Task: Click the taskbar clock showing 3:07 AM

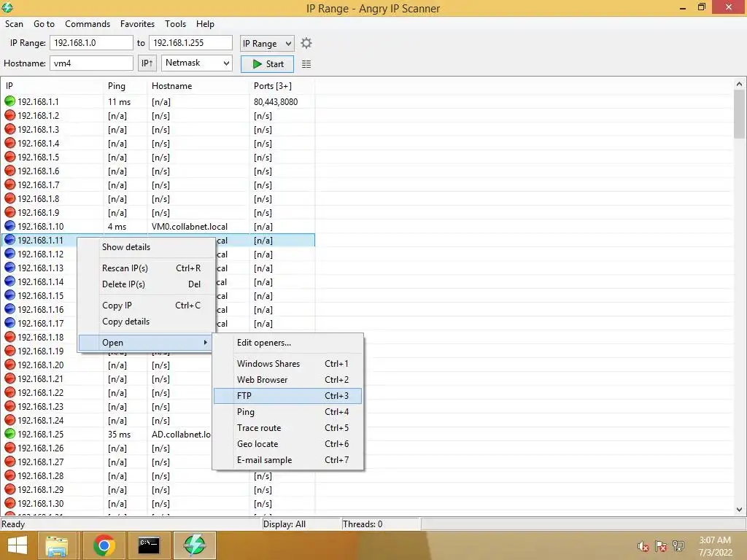Action: coord(715,540)
